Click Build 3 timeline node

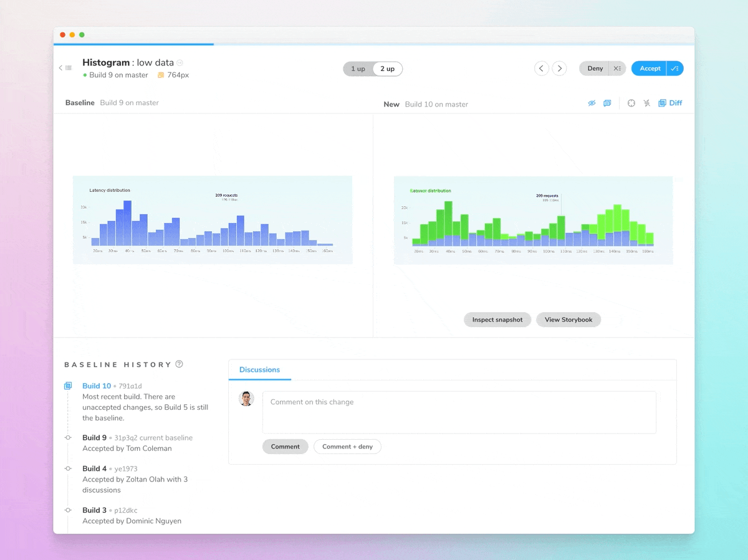pyautogui.click(x=68, y=510)
